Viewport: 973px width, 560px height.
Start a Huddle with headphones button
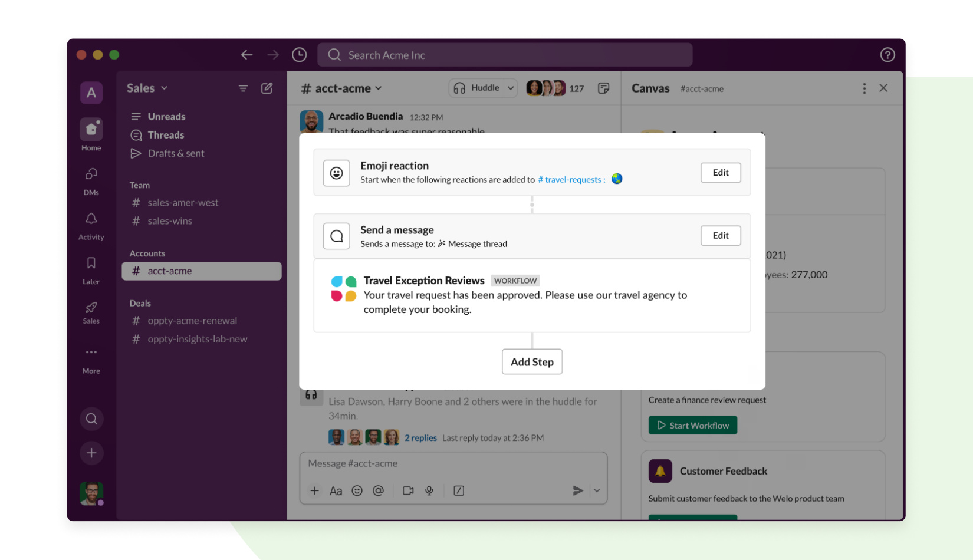(x=476, y=88)
